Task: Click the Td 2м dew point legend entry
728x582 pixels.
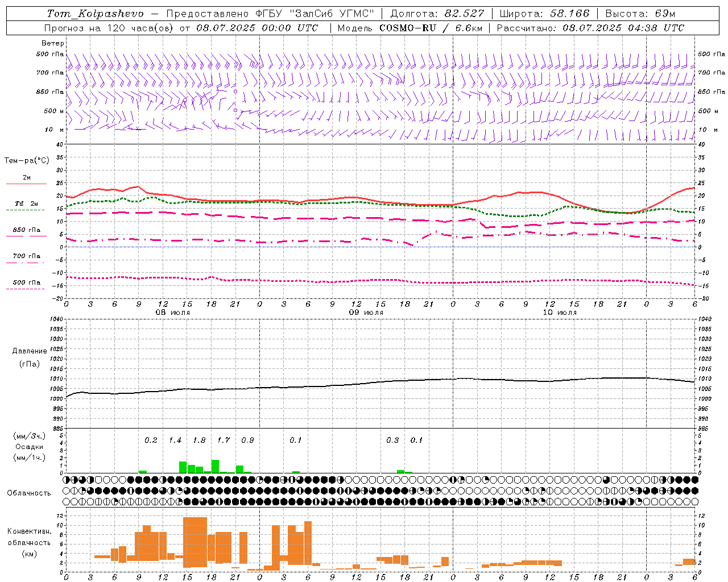Action: point(27,203)
